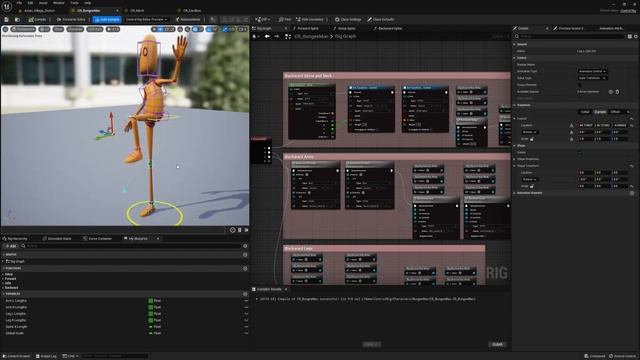Open the Edit menu
The width and height of the screenshot is (640, 360).
30,3
